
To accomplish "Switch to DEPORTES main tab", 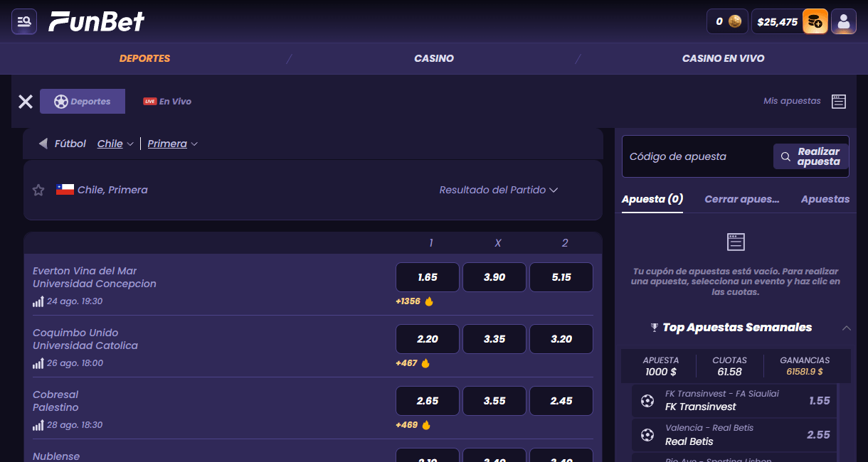I will pyautogui.click(x=145, y=58).
